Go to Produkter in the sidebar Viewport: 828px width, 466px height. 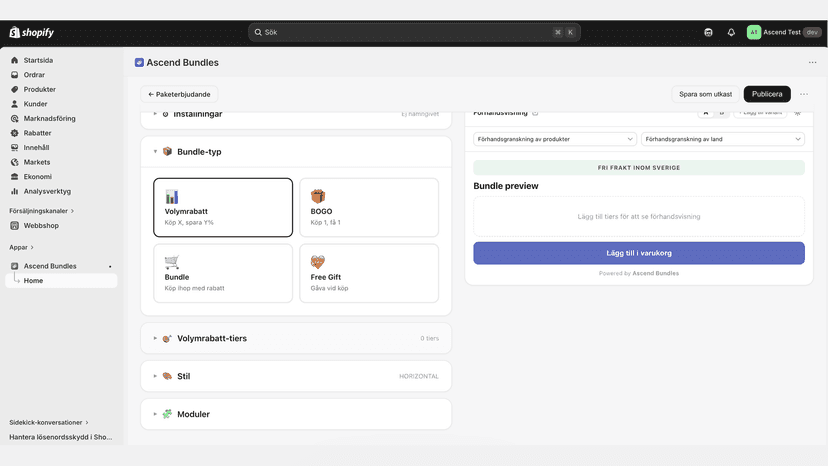[40, 89]
